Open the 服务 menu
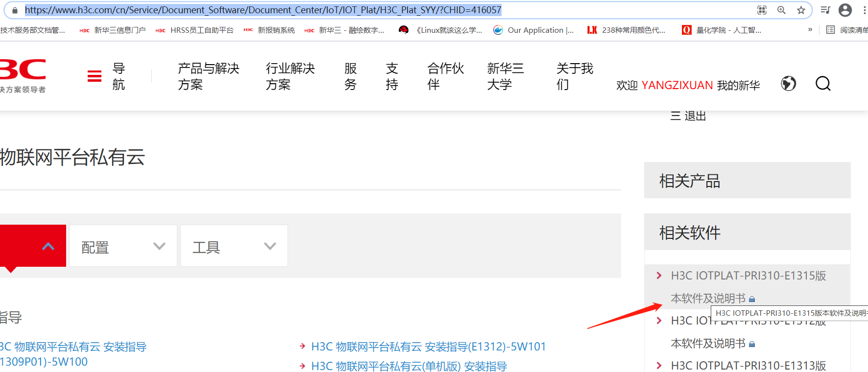Image resolution: width=868 pixels, height=372 pixels. [350, 76]
